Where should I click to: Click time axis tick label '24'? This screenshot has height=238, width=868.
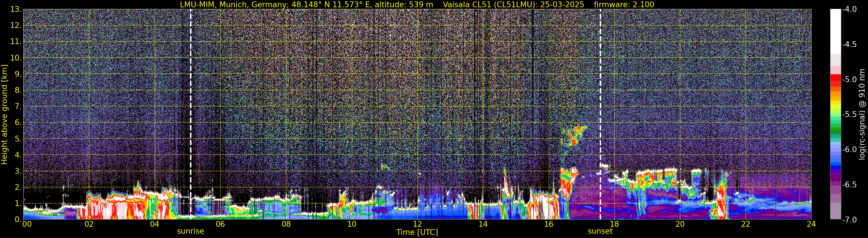(x=811, y=224)
